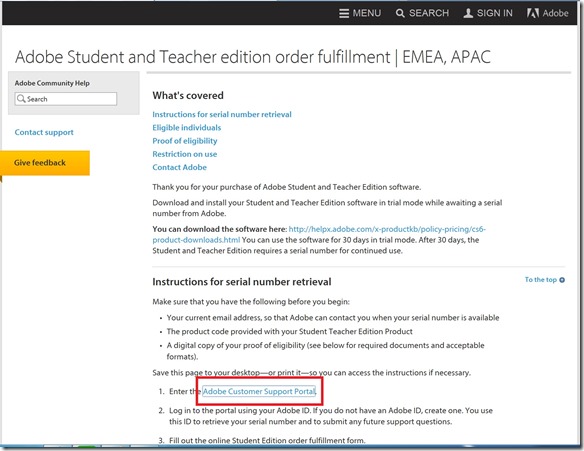Click 'Save this page to your desktop' sentence
The image size is (584, 451).
click(311, 373)
